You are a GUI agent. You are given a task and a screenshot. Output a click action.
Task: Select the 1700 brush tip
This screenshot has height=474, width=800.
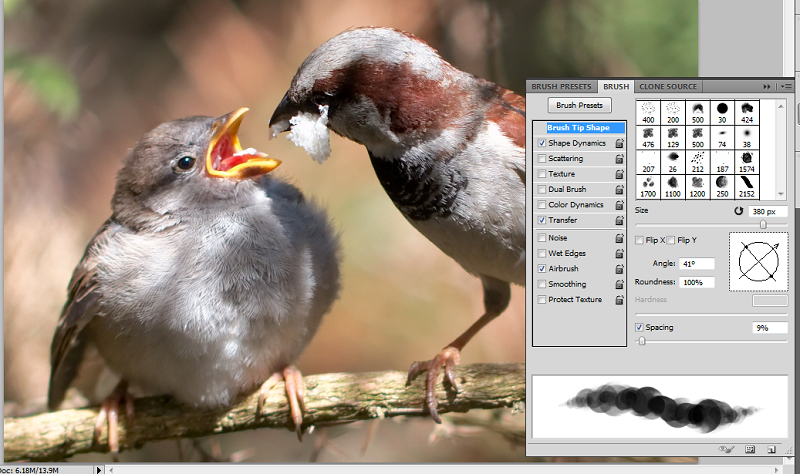coord(648,187)
